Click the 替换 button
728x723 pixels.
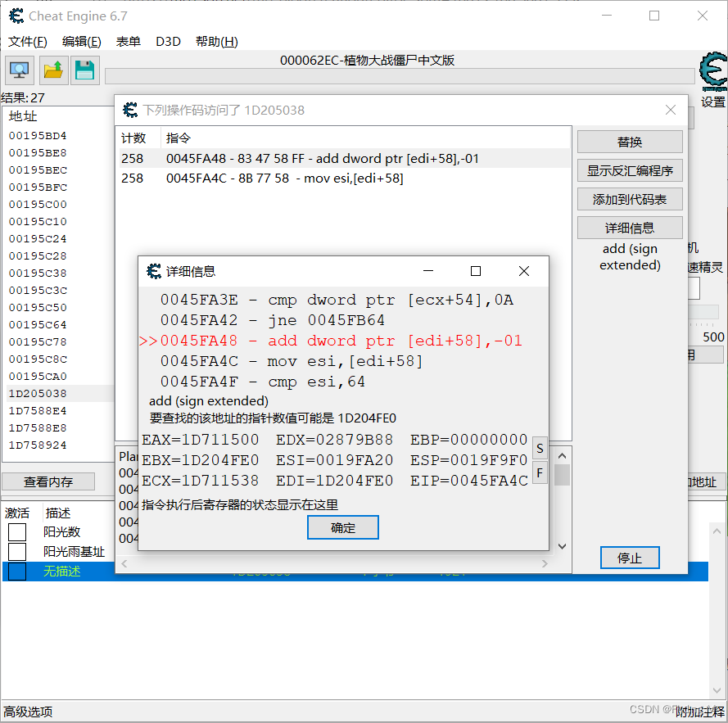click(630, 142)
